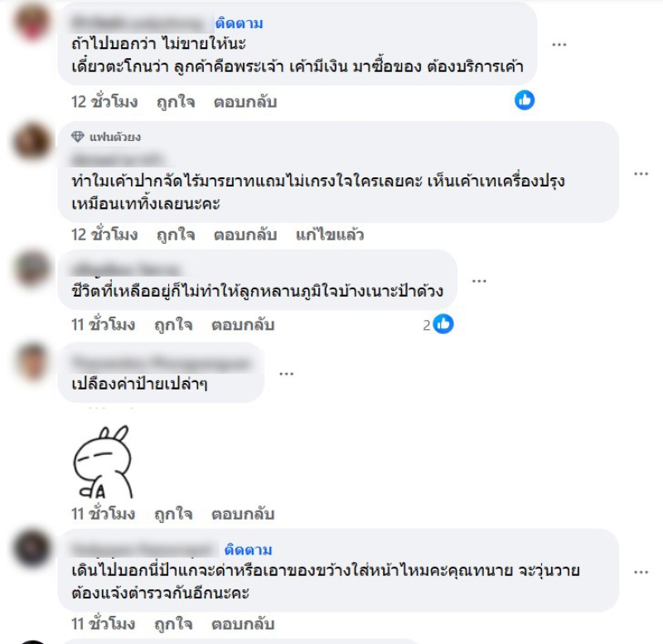Screen dimensions: 663x644
Task: Like the rabbit sticker comment
Action: coord(173,513)
